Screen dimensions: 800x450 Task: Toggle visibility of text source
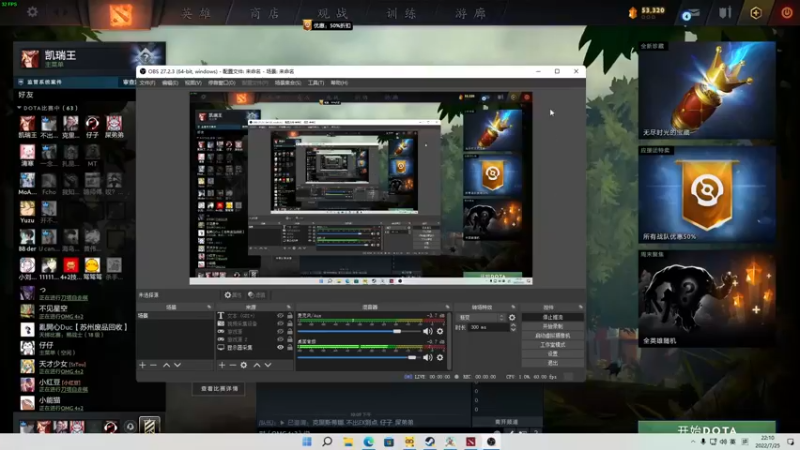coord(280,316)
